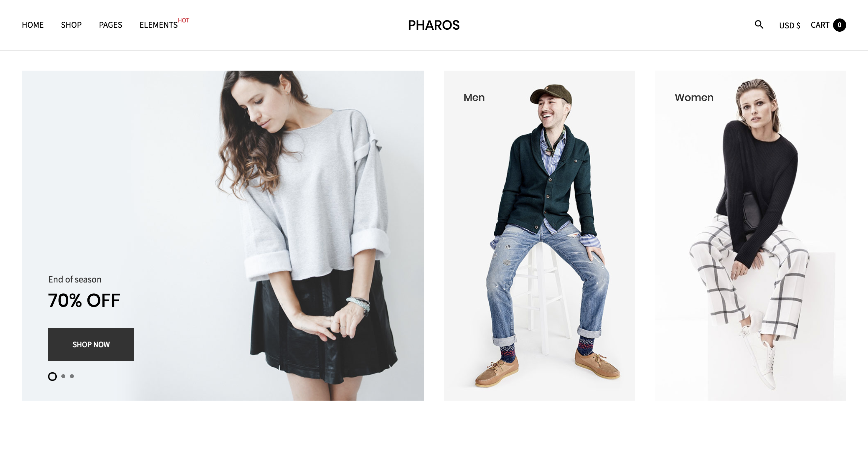Click the SHOP NOW button
Screen dimensions: 868x464
pos(90,345)
